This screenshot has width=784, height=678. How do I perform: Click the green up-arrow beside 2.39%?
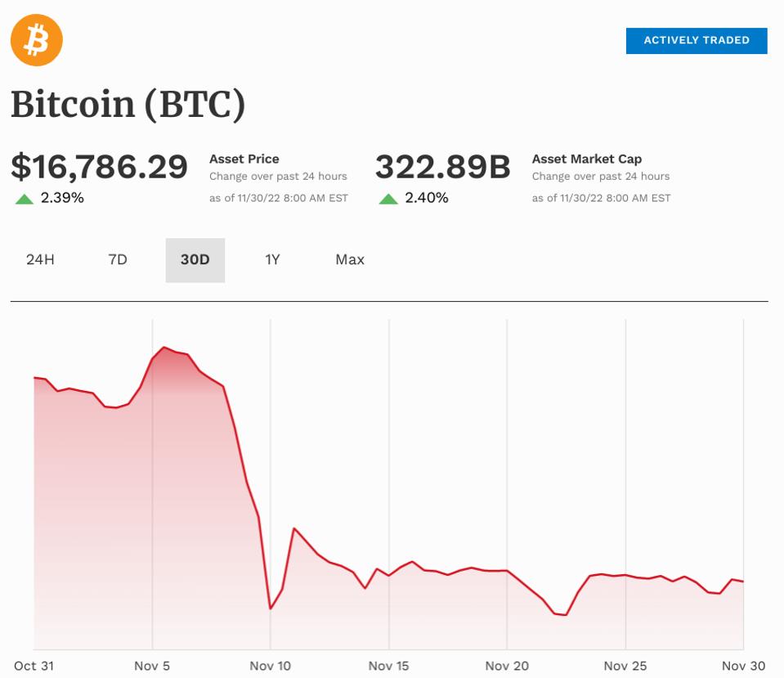(24, 196)
